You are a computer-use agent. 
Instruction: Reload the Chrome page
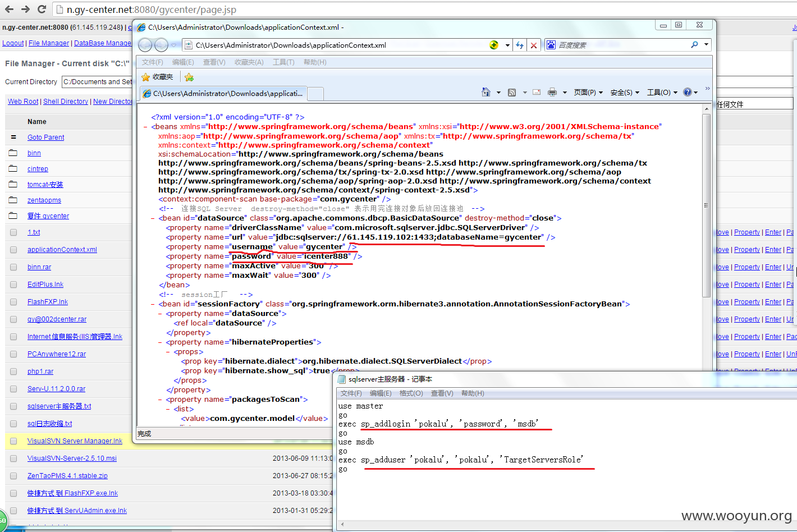[x=42, y=10]
